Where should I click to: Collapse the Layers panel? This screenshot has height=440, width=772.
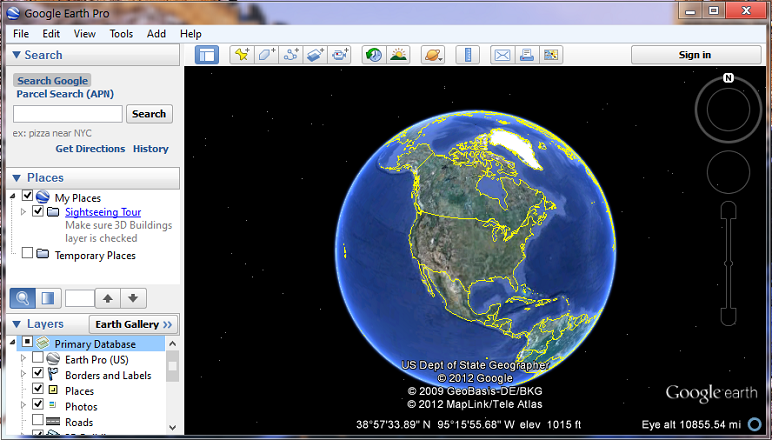(16, 324)
